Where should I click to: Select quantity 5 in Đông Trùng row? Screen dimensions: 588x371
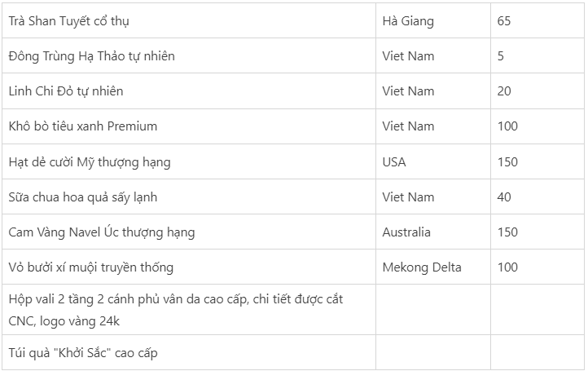538,55
